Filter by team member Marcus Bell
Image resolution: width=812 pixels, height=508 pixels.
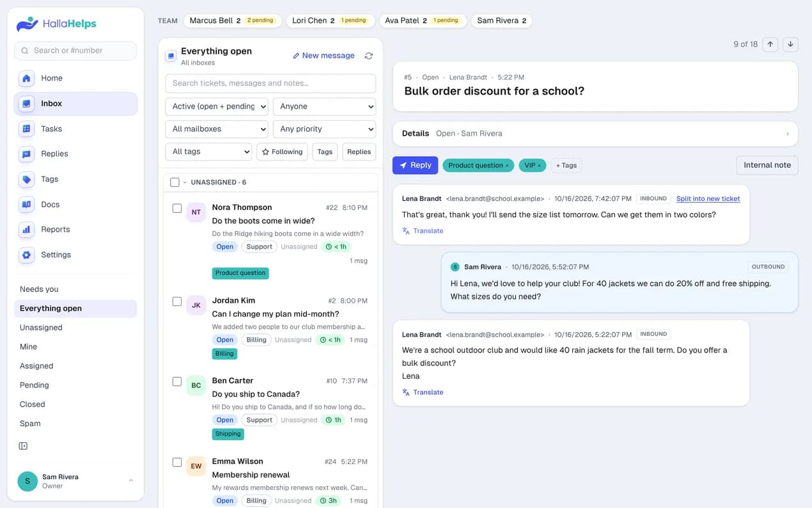[x=231, y=20]
